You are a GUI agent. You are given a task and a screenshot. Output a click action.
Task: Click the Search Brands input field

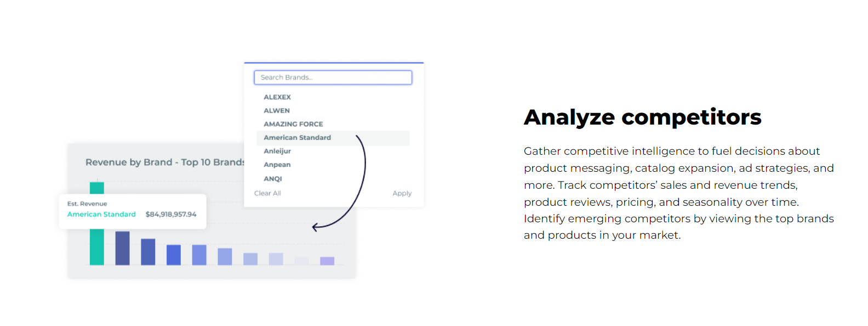(x=333, y=77)
